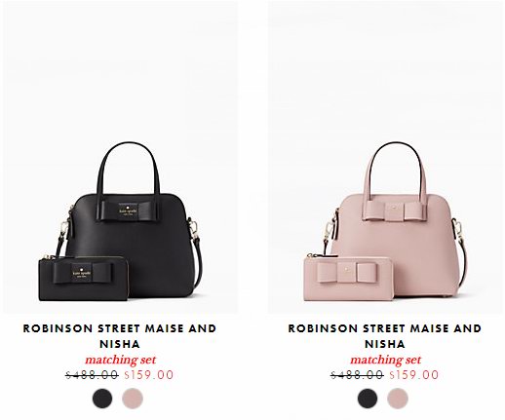Image resolution: width=505 pixels, height=420 pixels.
Task: Click the bow on the pink handbag
Action: point(394,210)
